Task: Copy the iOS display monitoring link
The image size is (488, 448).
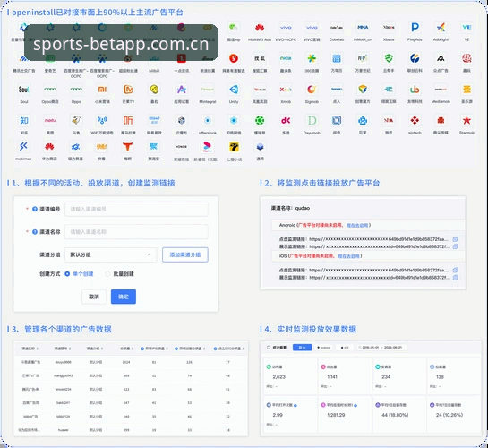Action: point(455,277)
